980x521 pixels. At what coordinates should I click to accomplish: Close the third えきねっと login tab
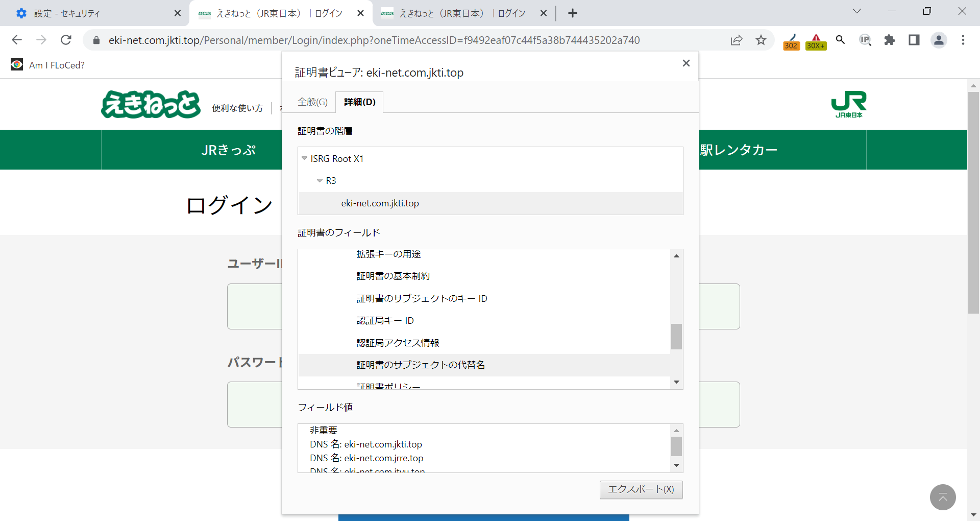coord(544,13)
